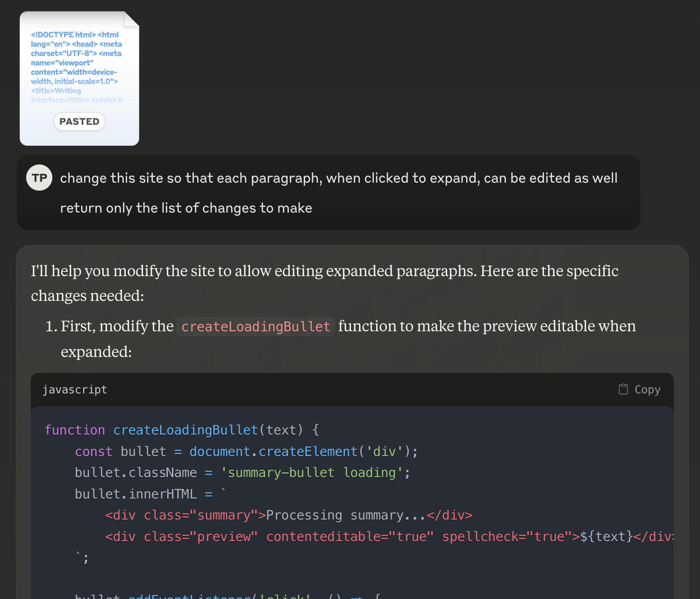This screenshot has height=599, width=700.
Task: Click the code line 'const bullet = document.createElement'
Action: coord(246,451)
